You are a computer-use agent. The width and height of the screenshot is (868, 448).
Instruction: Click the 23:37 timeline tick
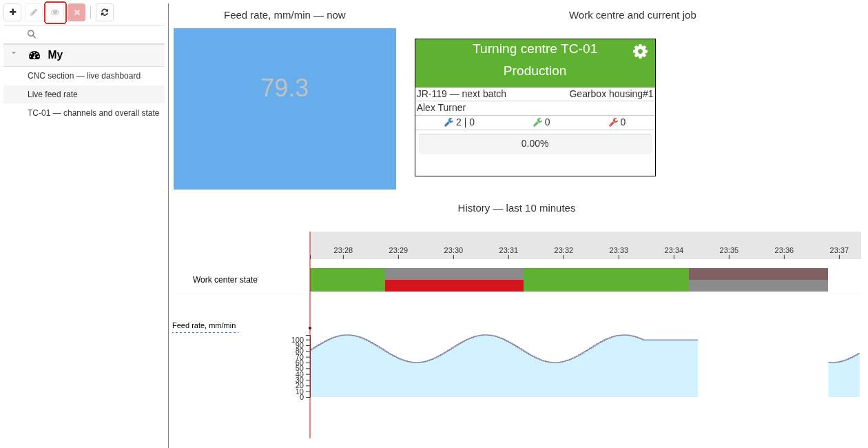[839, 251]
